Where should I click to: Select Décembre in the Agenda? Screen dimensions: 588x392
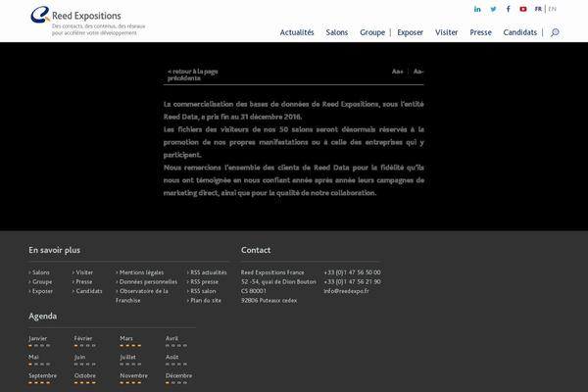[179, 378]
